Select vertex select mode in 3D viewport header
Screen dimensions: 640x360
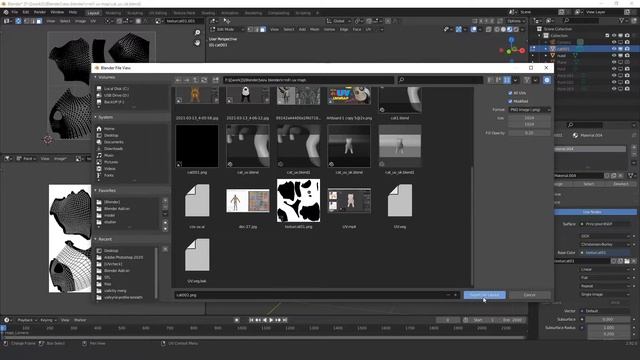point(250,29)
